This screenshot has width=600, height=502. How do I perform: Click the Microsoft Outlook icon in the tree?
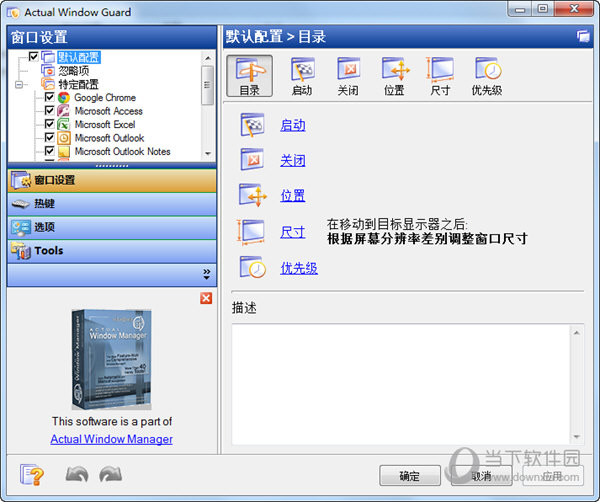pos(64,138)
